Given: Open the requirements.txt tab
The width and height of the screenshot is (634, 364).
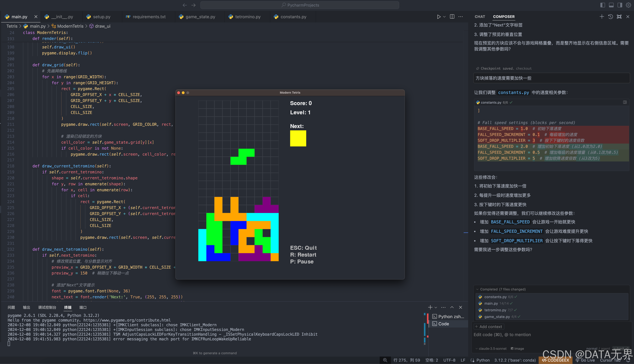Looking at the screenshot, I should [x=149, y=17].
